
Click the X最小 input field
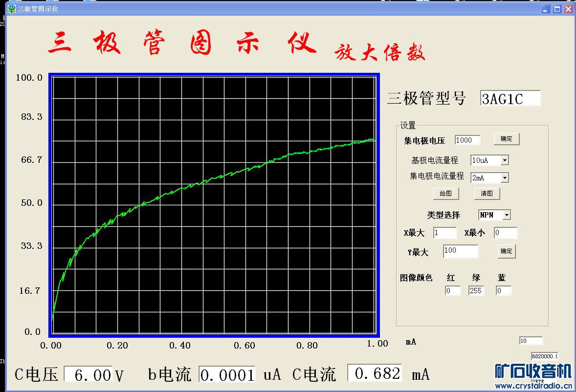click(506, 233)
